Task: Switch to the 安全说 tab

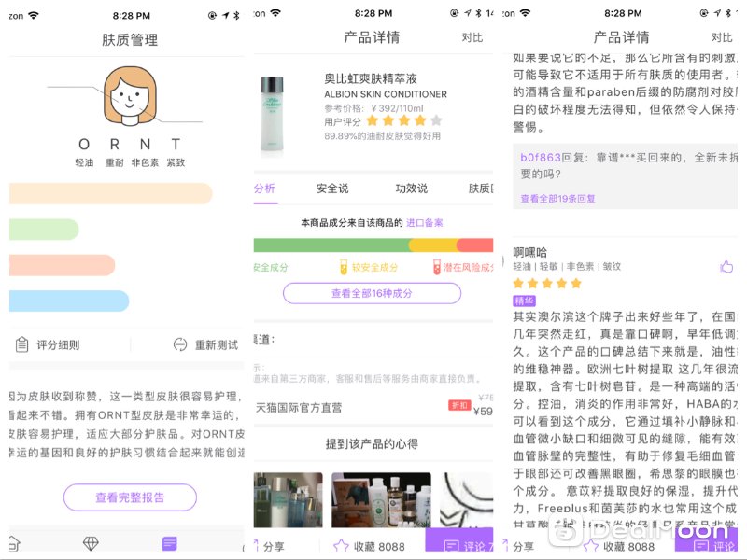Action: click(332, 189)
